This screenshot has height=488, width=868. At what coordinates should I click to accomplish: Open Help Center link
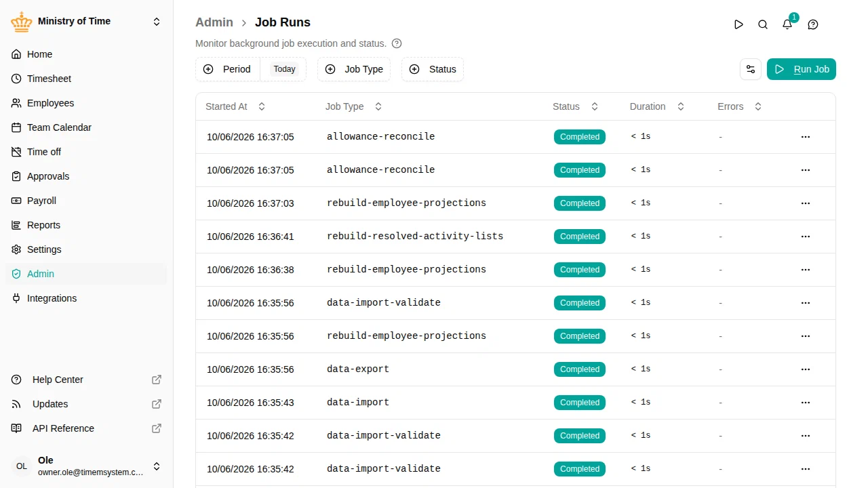(86, 380)
